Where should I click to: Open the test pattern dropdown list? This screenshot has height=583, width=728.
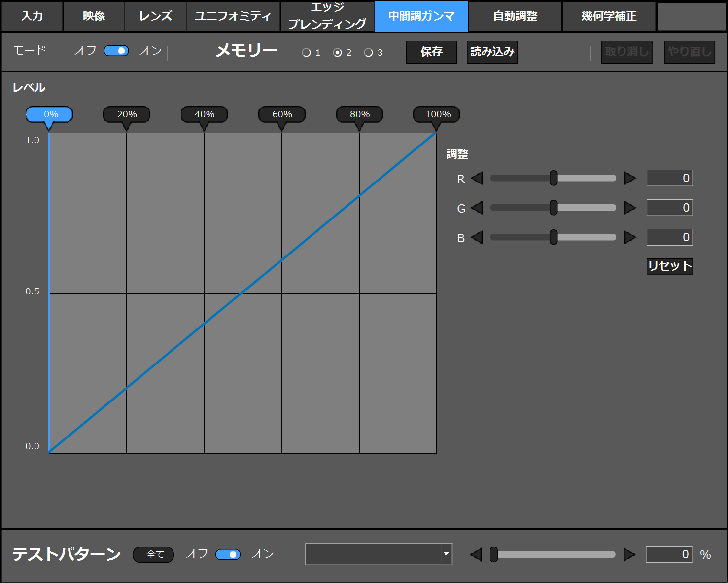446,554
